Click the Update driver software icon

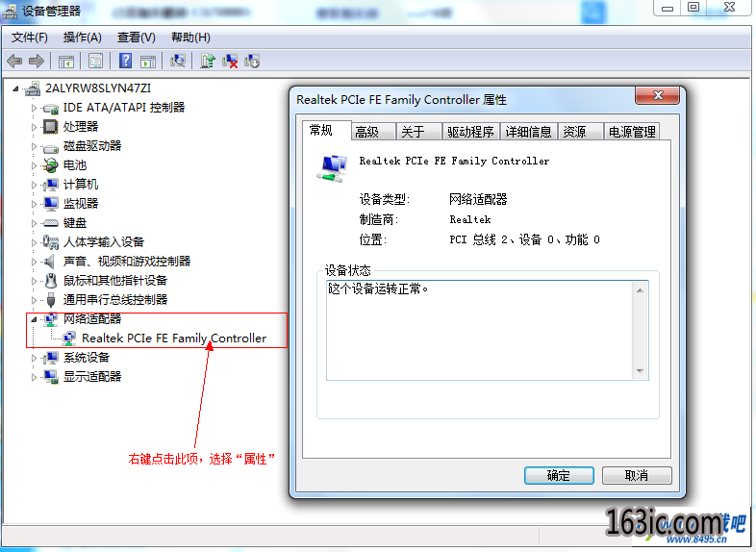click(208, 61)
